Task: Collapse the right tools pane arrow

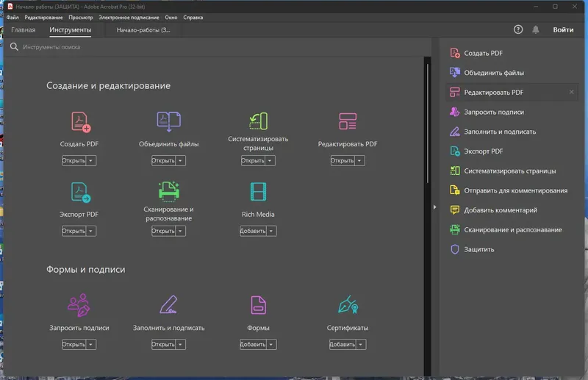Action: [x=434, y=207]
